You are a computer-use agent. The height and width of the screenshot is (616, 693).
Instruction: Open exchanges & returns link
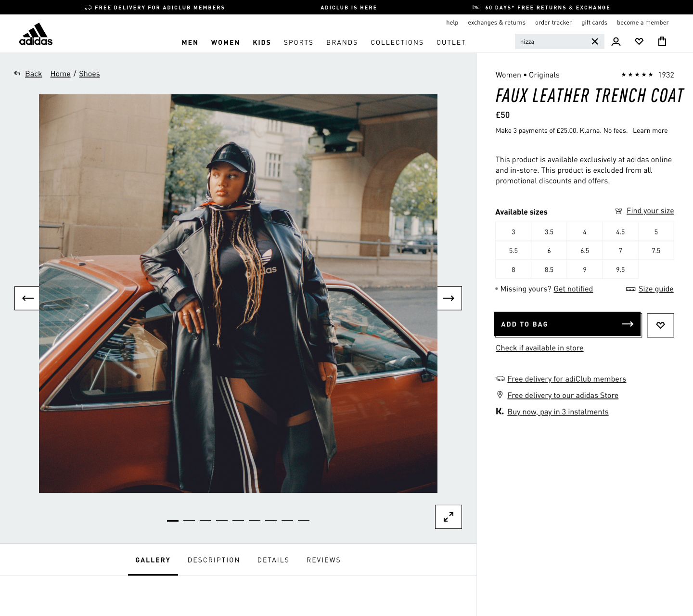coord(497,23)
